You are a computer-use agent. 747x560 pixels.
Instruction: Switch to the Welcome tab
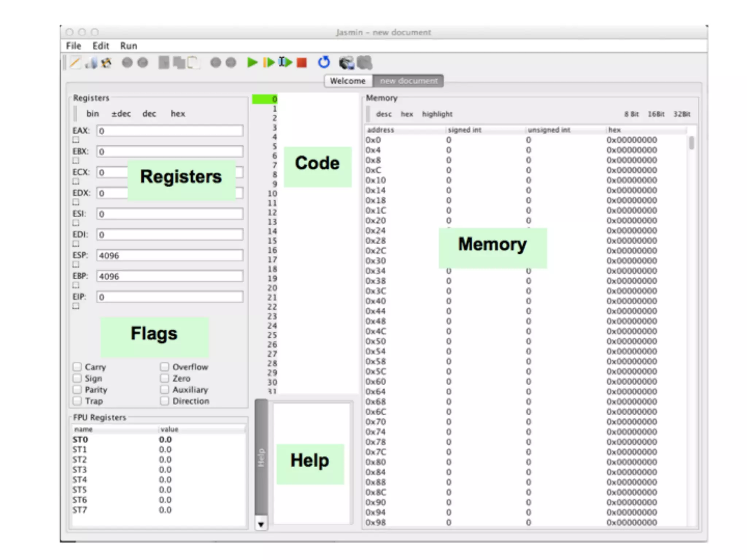348,81
